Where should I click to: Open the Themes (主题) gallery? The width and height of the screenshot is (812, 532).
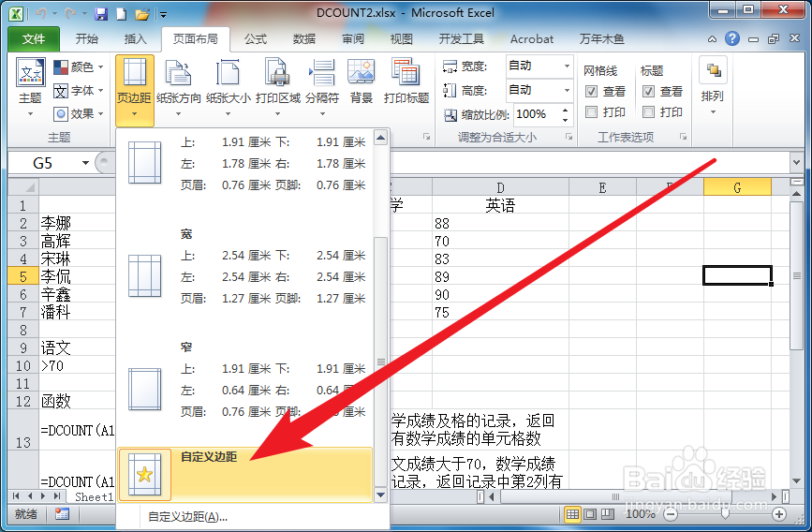31,87
